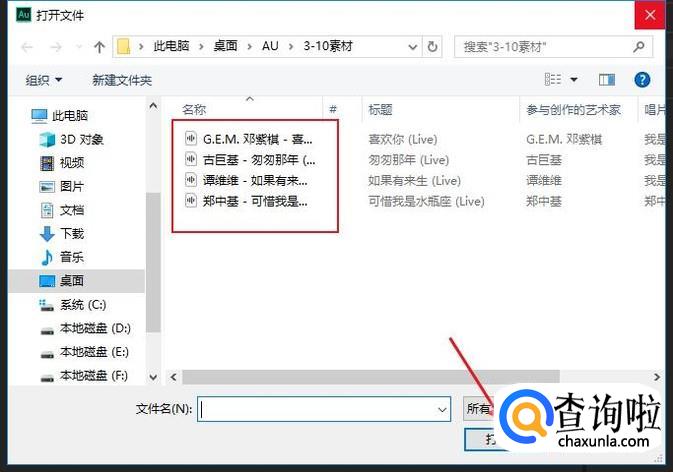This screenshot has height=472, width=673.
Task: Click the horizontal scrollbar thumb
Action: coord(371,377)
